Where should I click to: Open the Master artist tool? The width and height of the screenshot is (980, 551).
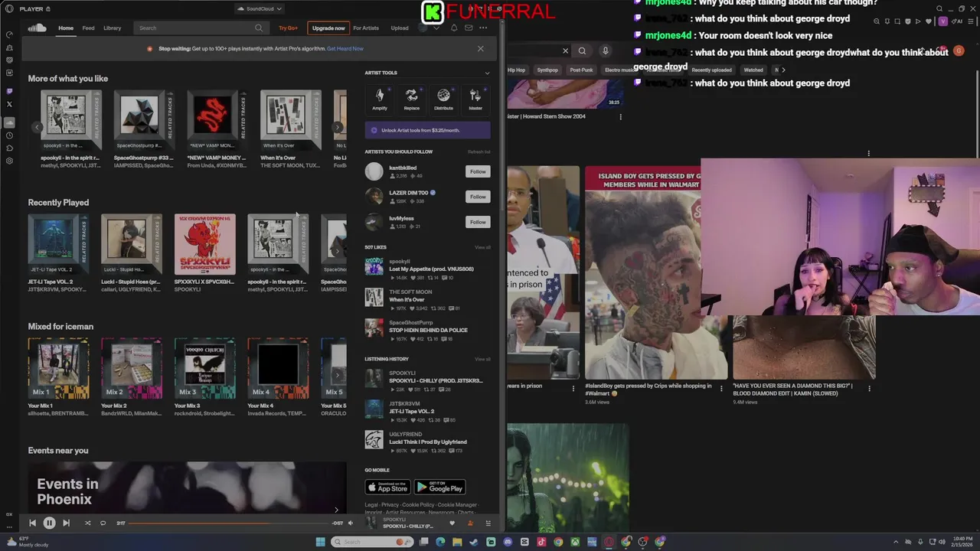475,99
